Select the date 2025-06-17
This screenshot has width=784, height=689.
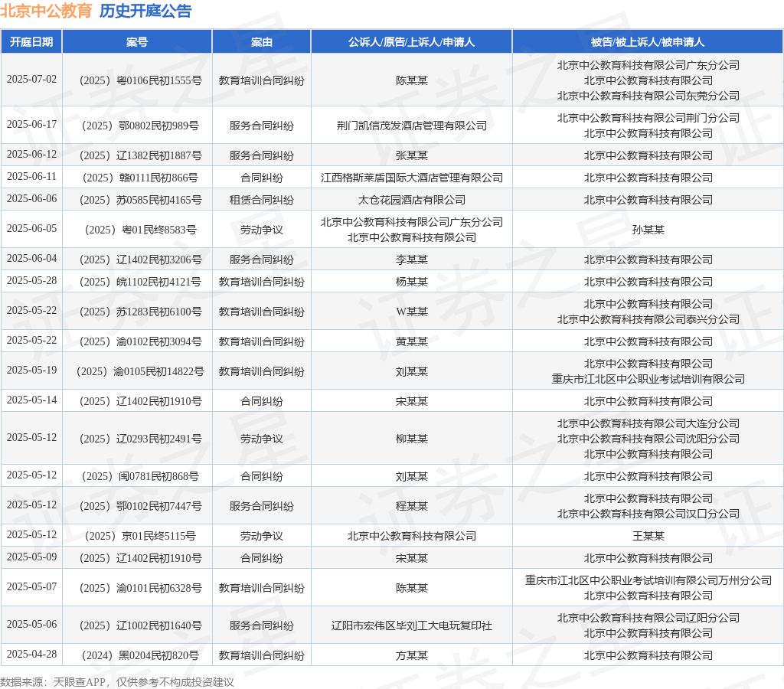(31, 124)
